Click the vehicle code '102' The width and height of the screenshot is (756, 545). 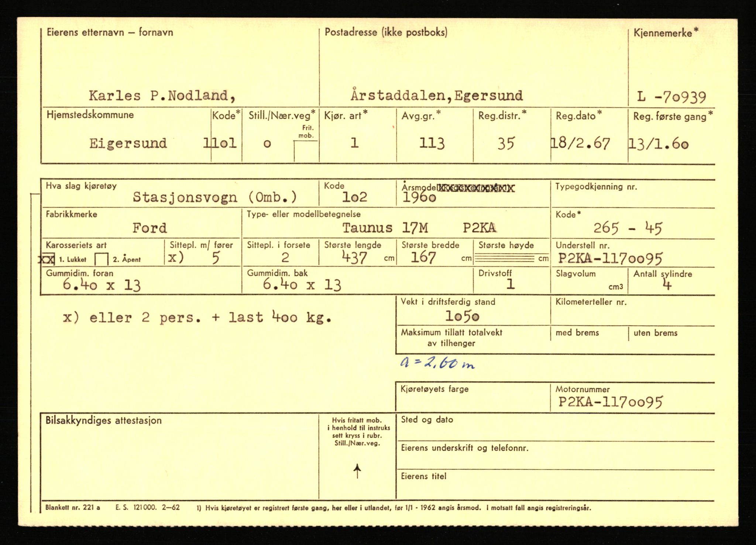pyautogui.click(x=354, y=197)
